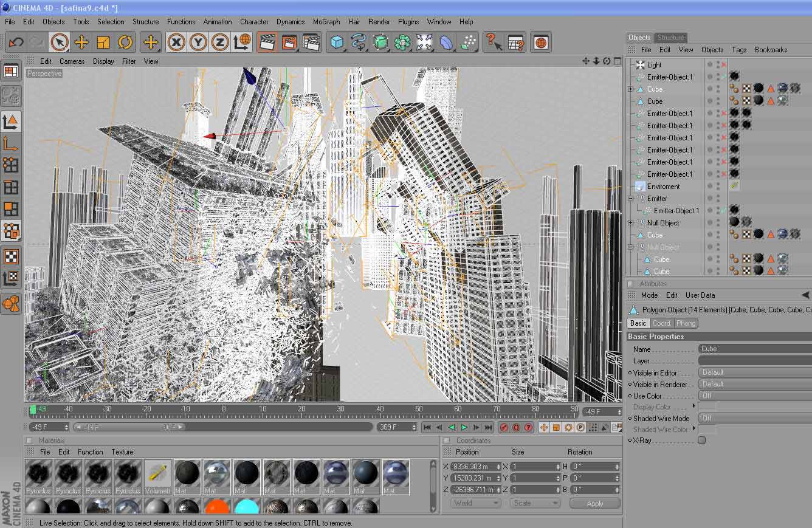Open the Scale mode dropdown in Coordinates
Image resolution: width=812 pixels, height=528 pixels.
[x=535, y=503]
